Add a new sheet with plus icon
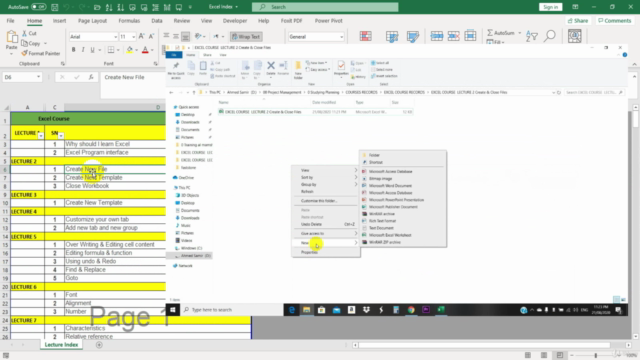Image resolution: width=640 pixels, height=360 pixels. (99, 345)
